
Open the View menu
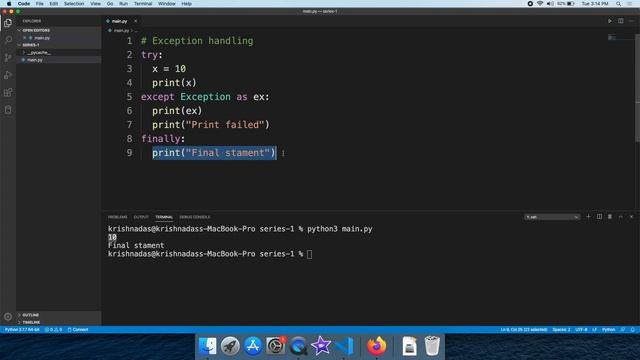click(x=96, y=4)
